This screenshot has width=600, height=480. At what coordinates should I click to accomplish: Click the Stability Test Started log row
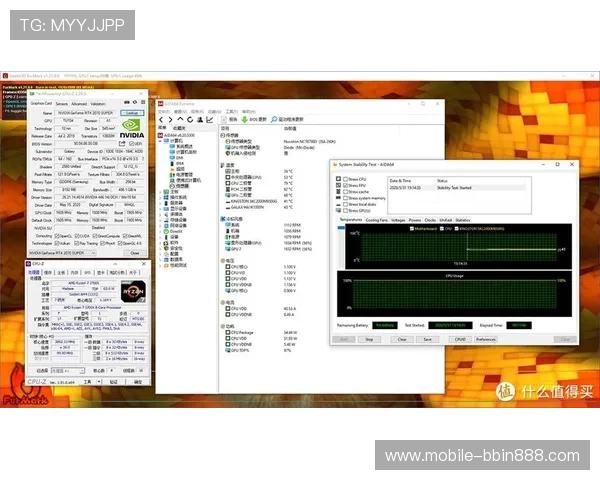coord(457,188)
